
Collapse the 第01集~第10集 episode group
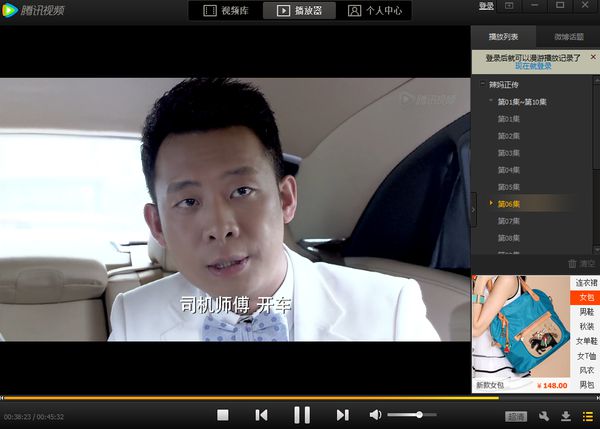point(491,101)
